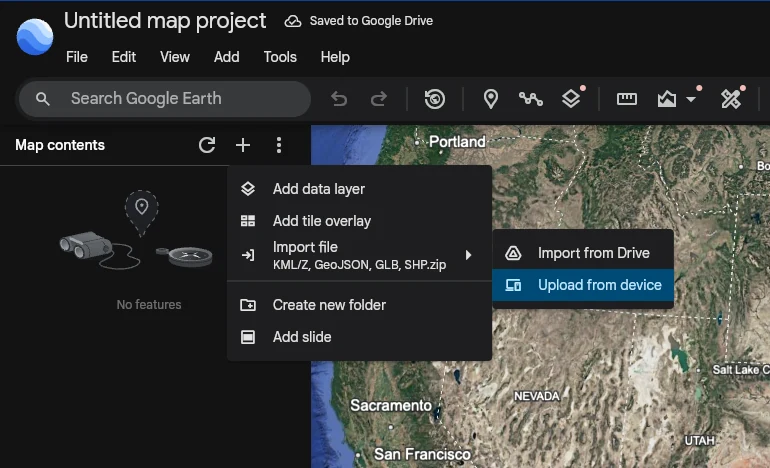Select the Add placemark pin tool

pos(491,99)
